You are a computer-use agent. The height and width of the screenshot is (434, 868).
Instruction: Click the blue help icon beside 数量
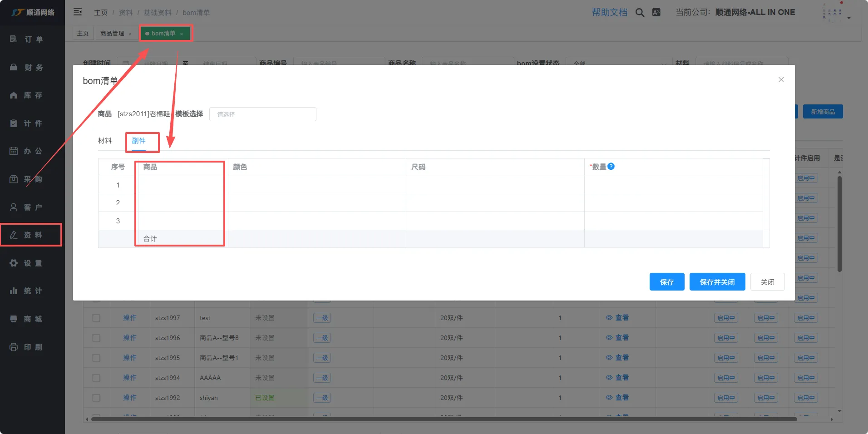611,167
